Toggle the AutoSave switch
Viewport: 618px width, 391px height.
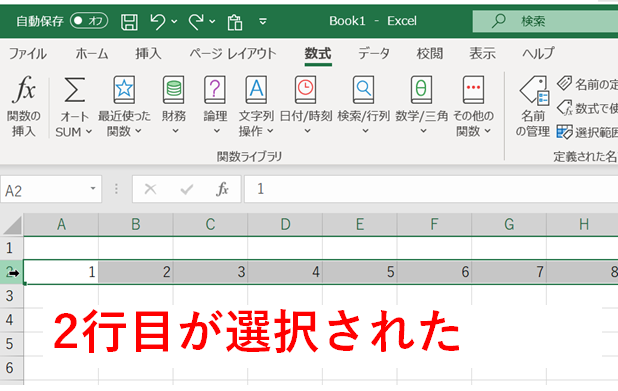[x=89, y=20]
